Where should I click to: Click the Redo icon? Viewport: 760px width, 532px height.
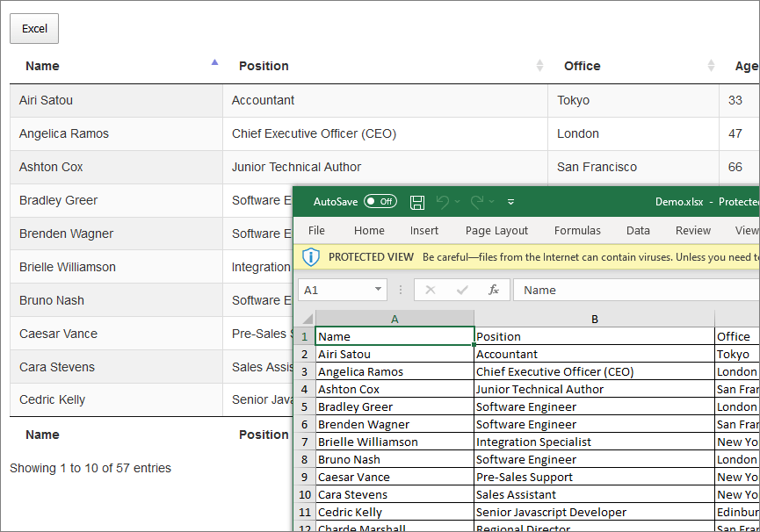click(x=476, y=202)
